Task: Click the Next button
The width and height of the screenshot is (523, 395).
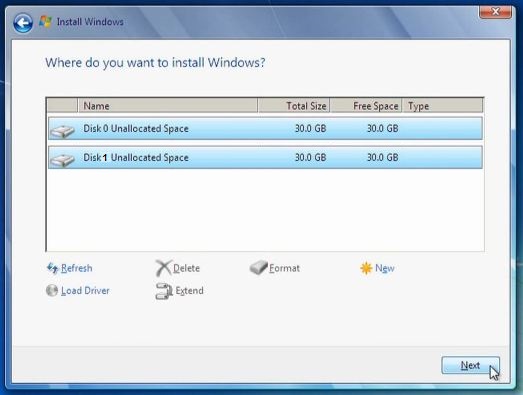Action: (x=470, y=365)
